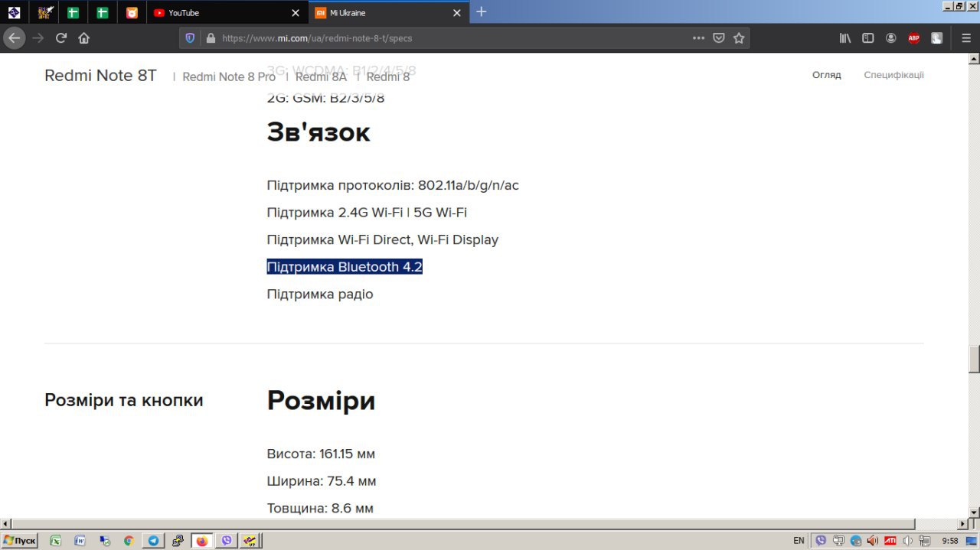Close the YouTube tab
980x550 pixels.
point(296,13)
